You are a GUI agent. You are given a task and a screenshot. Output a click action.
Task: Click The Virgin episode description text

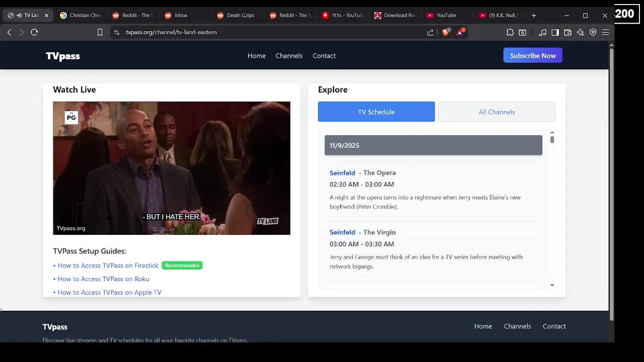(x=426, y=261)
